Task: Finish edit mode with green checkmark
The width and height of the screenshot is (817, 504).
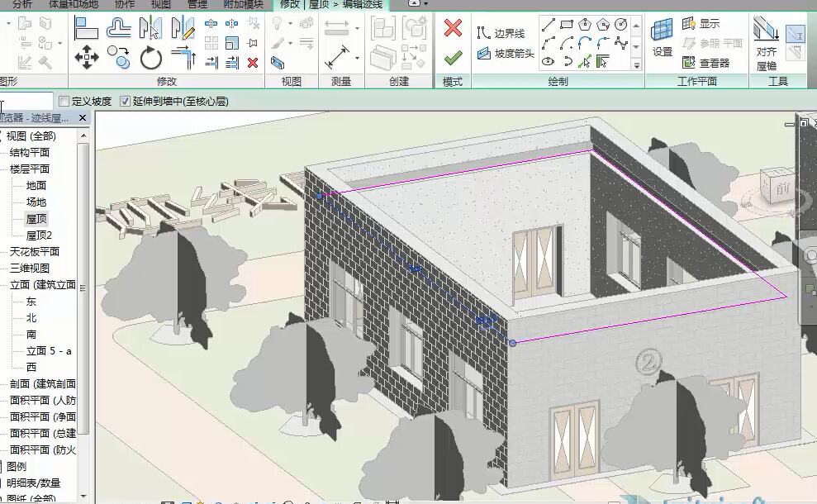Action: [453, 57]
